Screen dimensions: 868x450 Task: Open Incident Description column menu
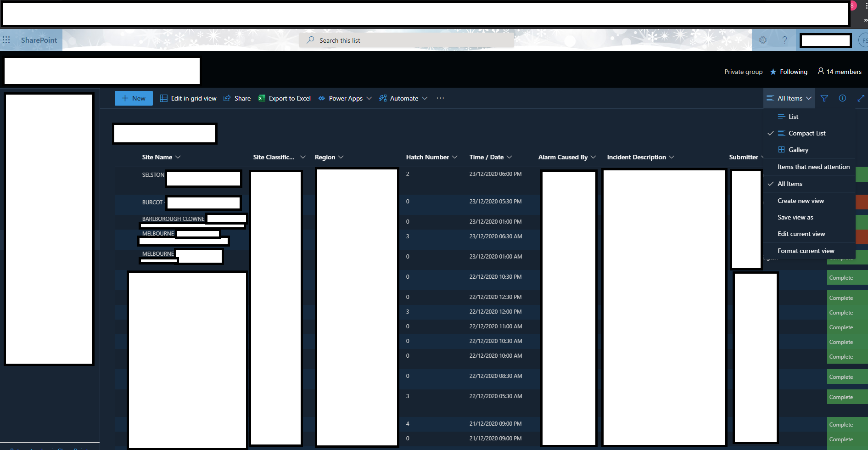click(641, 157)
